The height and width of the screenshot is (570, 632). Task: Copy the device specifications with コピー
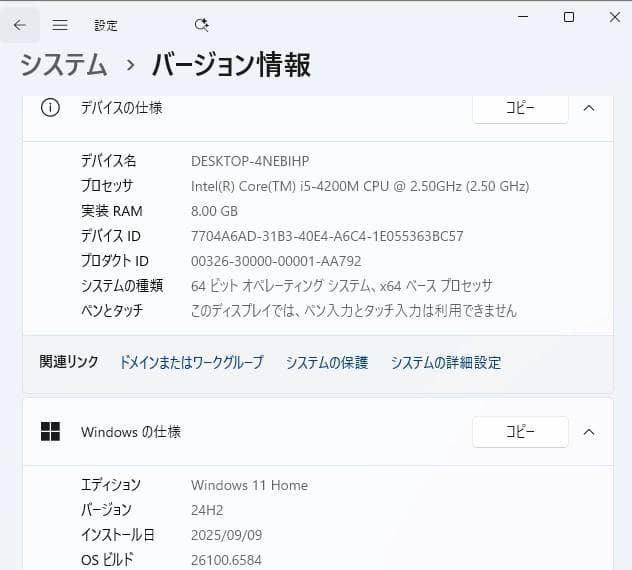[520, 108]
